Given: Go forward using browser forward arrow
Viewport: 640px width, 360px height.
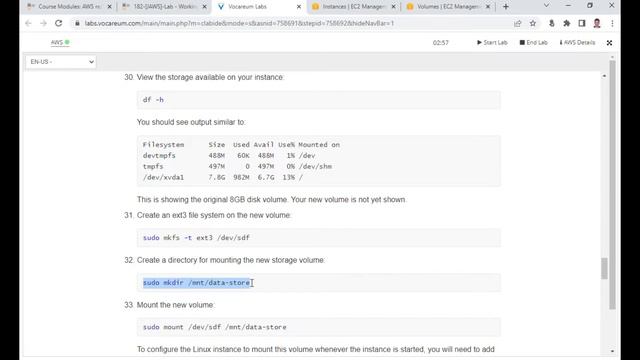Looking at the screenshot, I should (43, 23).
